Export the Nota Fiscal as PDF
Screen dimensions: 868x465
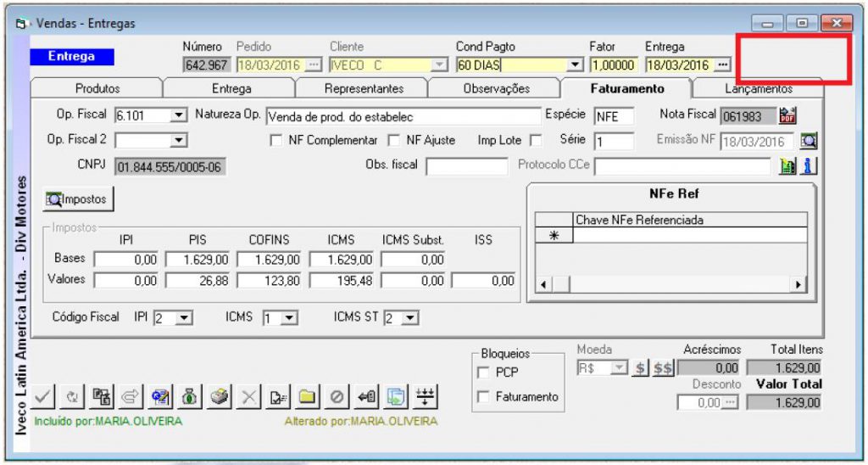coord(788,115)
